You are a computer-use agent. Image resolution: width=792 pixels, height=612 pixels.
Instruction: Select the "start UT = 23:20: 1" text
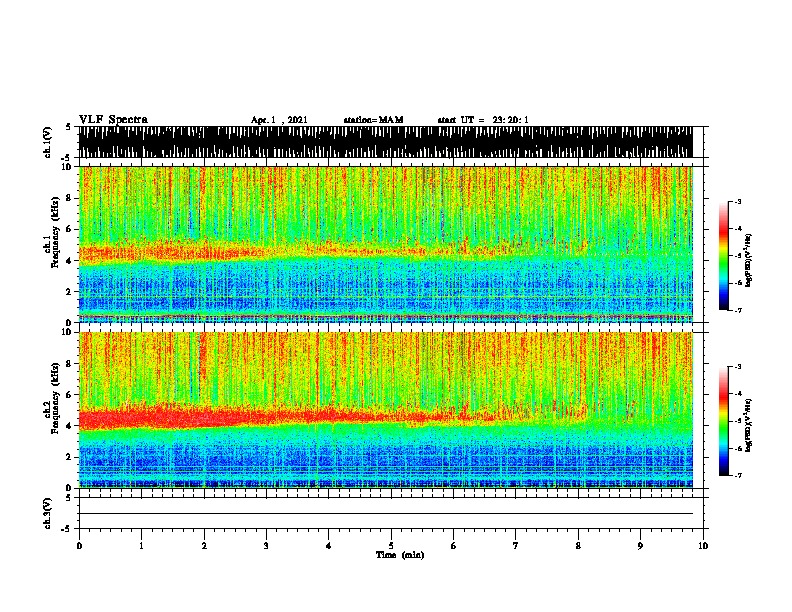[x=482, y=120]
